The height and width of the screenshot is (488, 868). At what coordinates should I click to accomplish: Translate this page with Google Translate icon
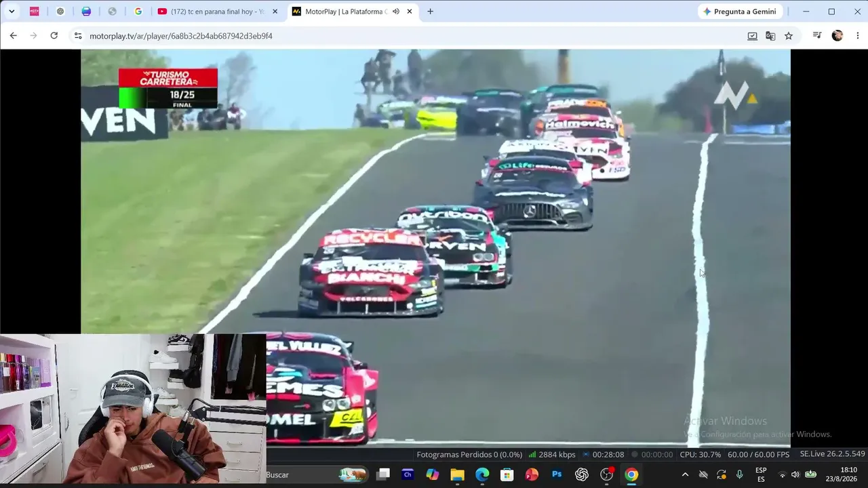[x=770, y=36]
